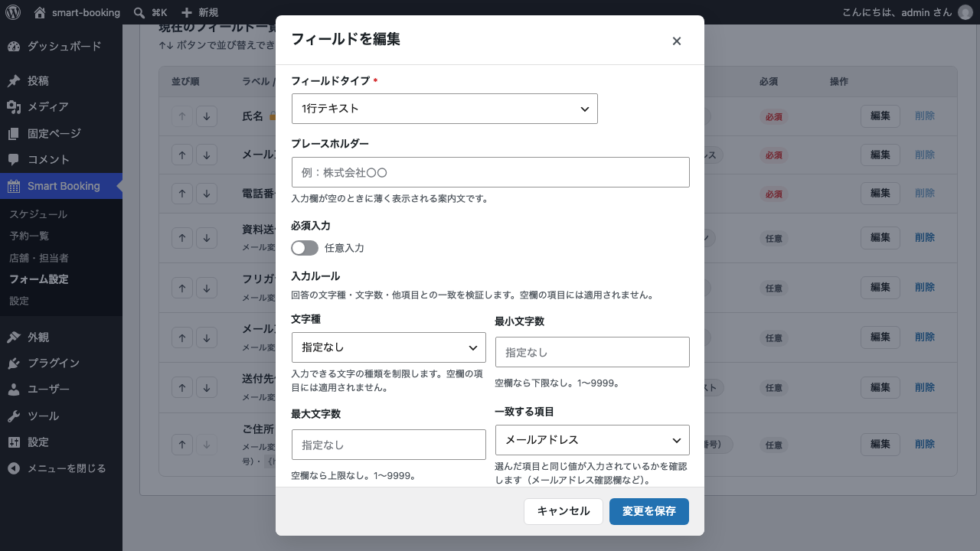Open メディア menu item
Screen dimensions: 980x551
(x=61, y=106)
